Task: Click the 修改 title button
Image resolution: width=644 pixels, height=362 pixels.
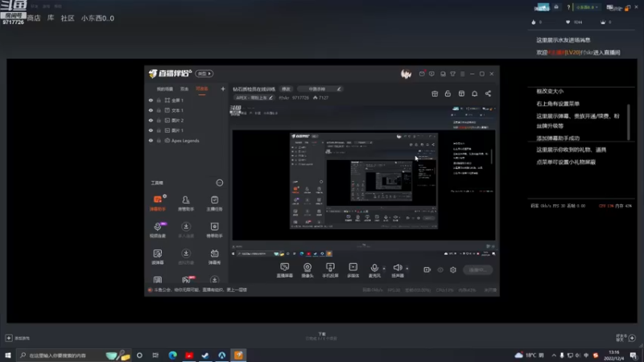Action: click(x=286, y=89)
